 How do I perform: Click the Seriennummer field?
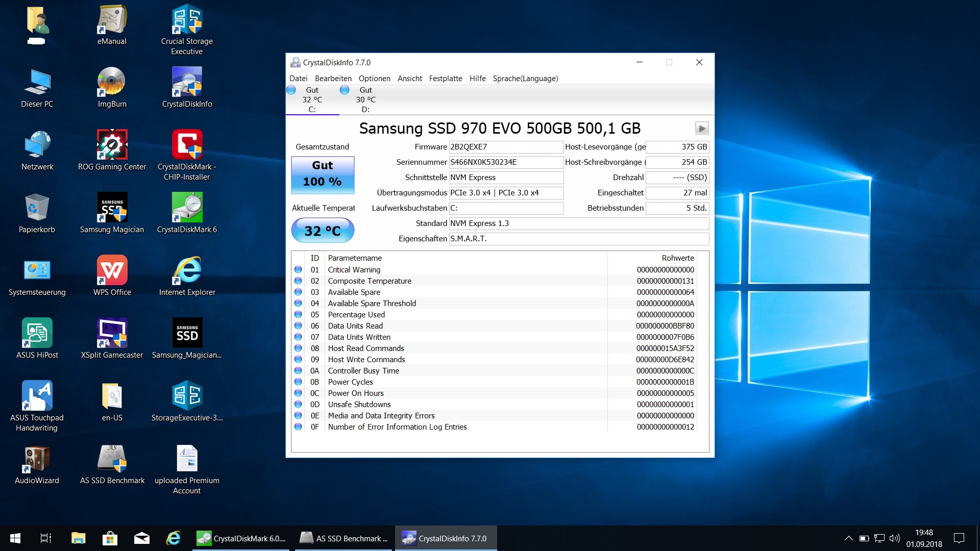click(x=506, y=162)
